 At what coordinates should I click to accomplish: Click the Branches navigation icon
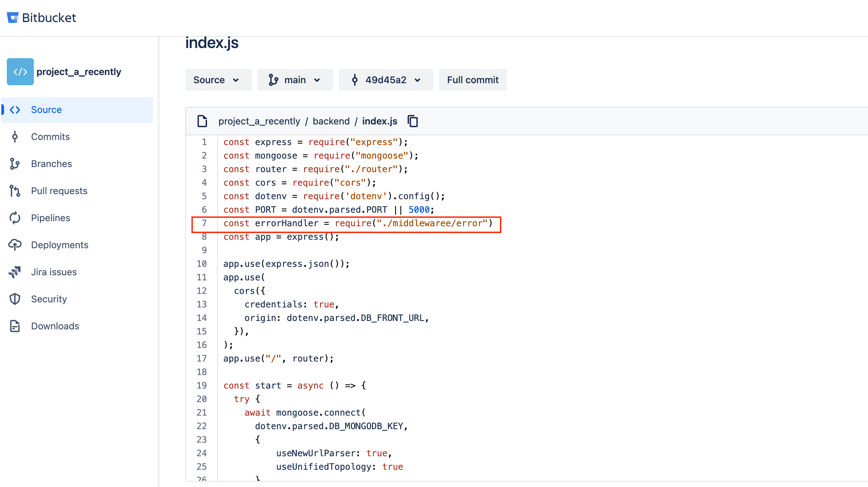click(17, 163)
